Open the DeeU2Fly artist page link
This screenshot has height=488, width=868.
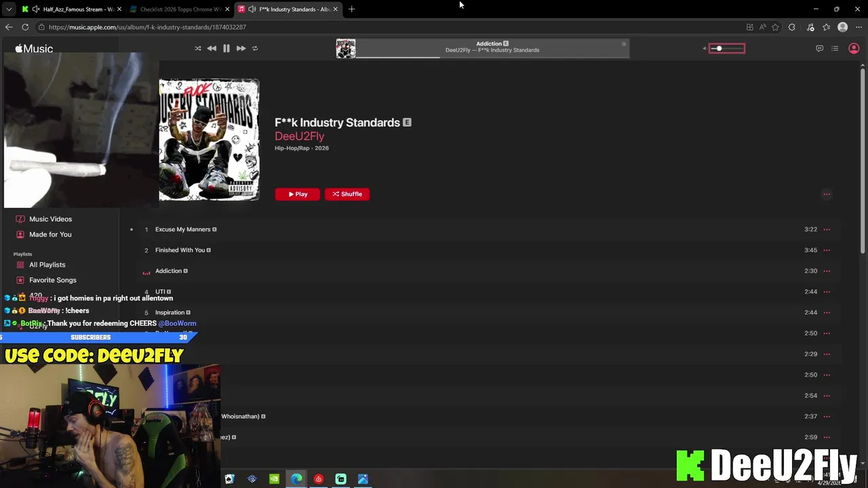pyautogui.click(x=299, y=136)
